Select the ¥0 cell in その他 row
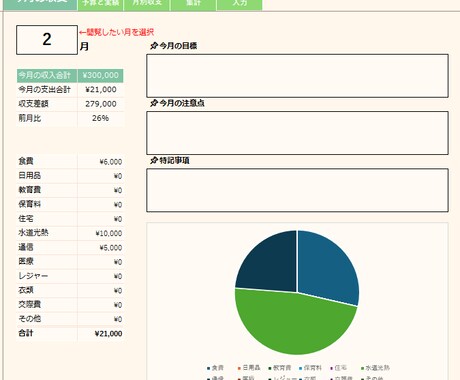The height and width of the screenshot is (380, 460). point(101,319)
